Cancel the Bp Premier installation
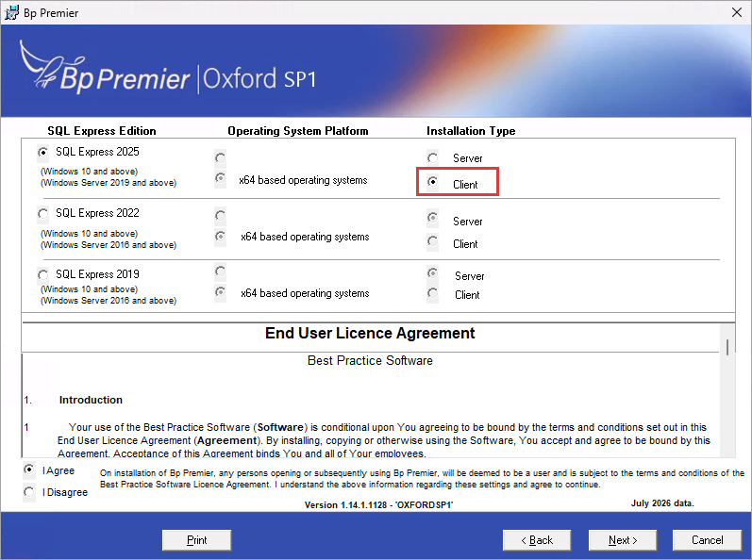752x560 pixels. pos(707,540)
